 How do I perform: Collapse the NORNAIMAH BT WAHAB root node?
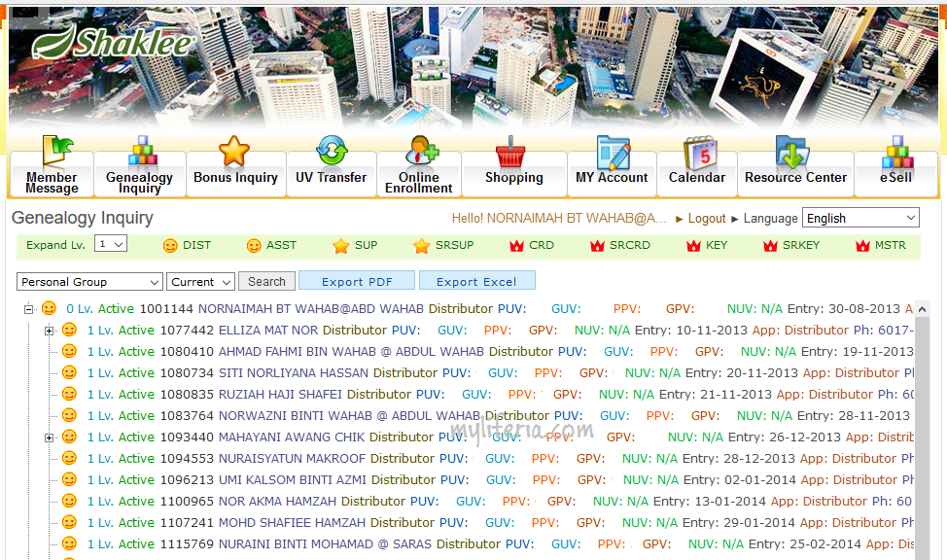pyautogui.click(x=28, y=309)
